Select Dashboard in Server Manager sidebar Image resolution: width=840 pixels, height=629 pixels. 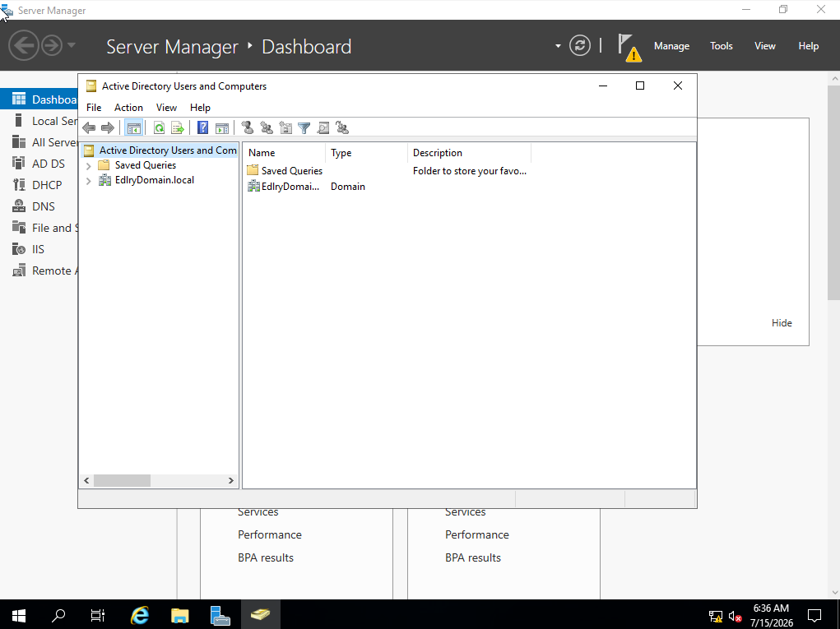click(x=39, y=99)
